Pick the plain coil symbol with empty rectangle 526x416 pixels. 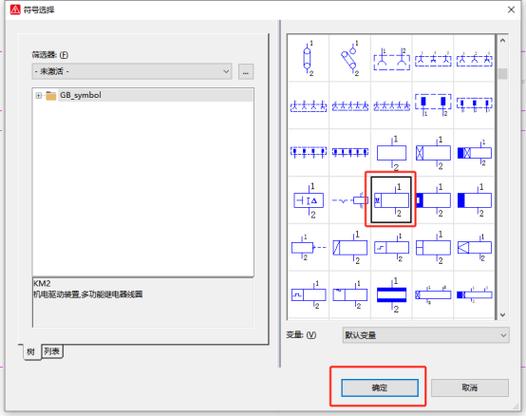391,153
